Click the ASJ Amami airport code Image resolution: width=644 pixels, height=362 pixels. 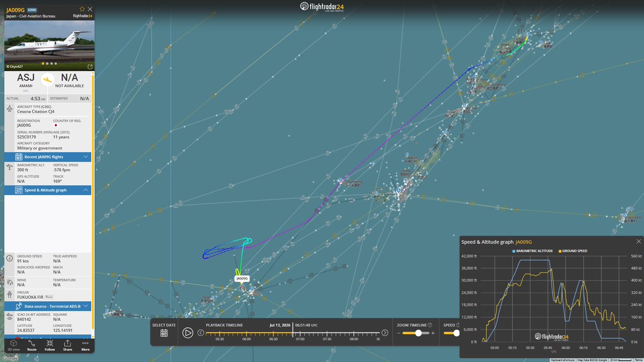coord(26,78)
